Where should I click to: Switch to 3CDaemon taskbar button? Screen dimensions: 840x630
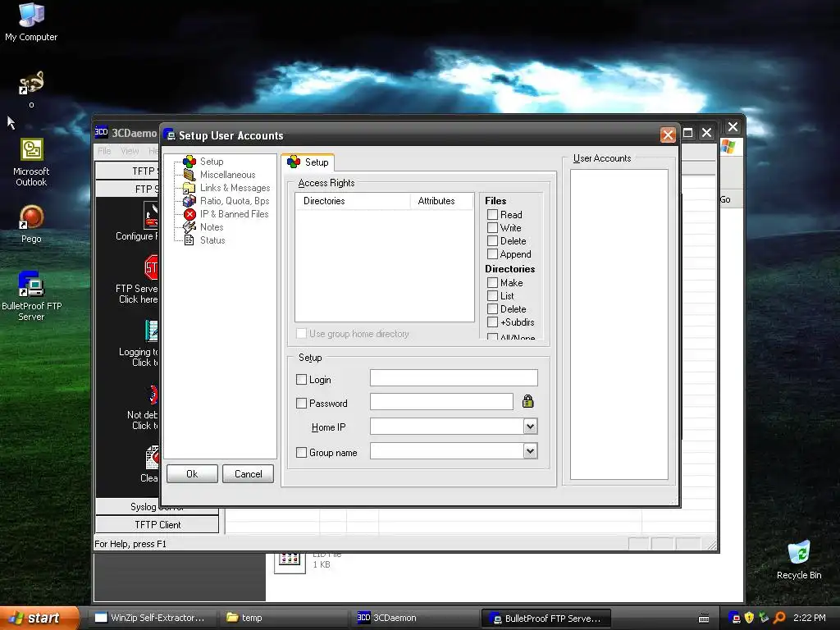click(x=414, y=618)
